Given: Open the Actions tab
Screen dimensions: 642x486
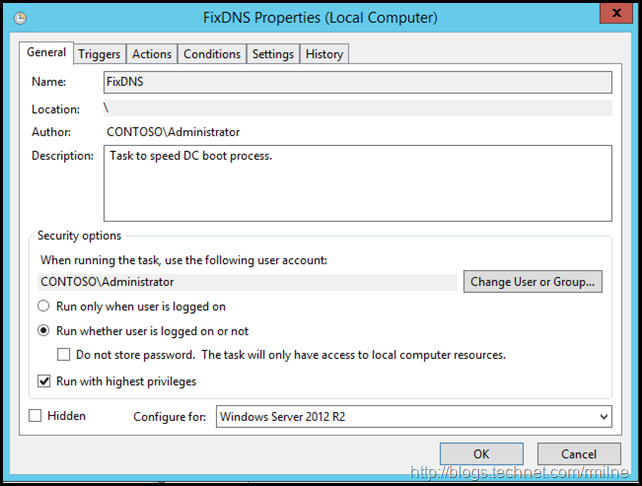Looking at the screenshot, I should 152,54.
